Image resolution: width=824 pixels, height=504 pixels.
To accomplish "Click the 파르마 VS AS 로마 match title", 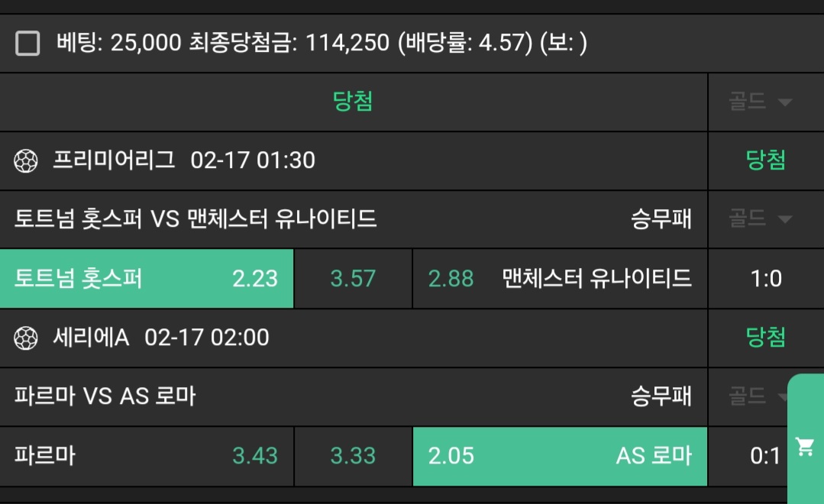I will (x=105, y=396).
